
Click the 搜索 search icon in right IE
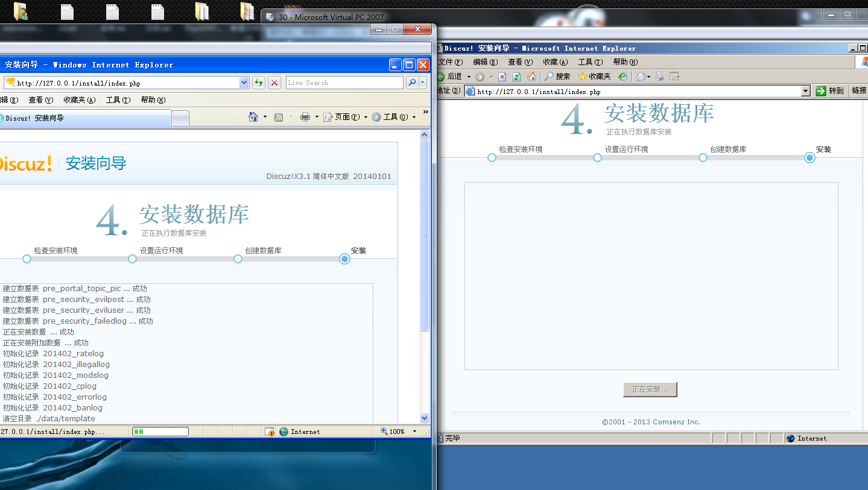[x=549, y=77]
